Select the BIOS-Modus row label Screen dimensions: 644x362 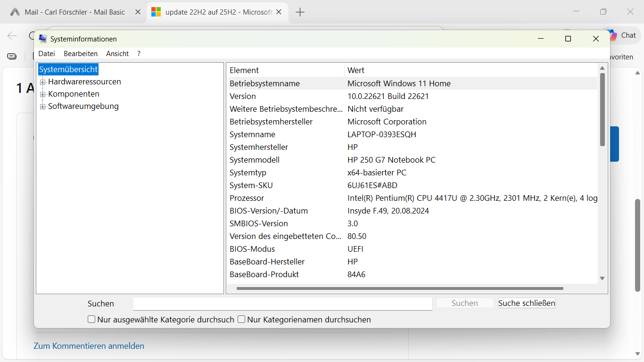click(x=252, y=249)
